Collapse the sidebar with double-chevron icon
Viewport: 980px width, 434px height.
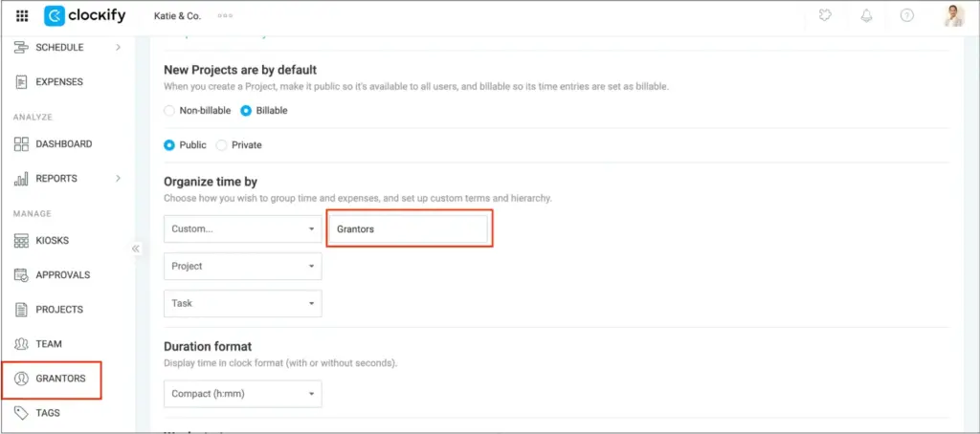pos(136,249)
